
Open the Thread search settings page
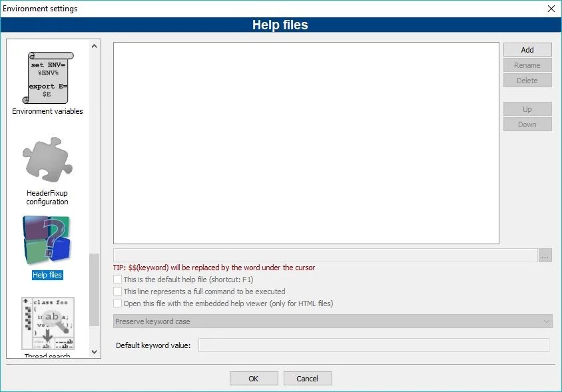pos(47,326)
